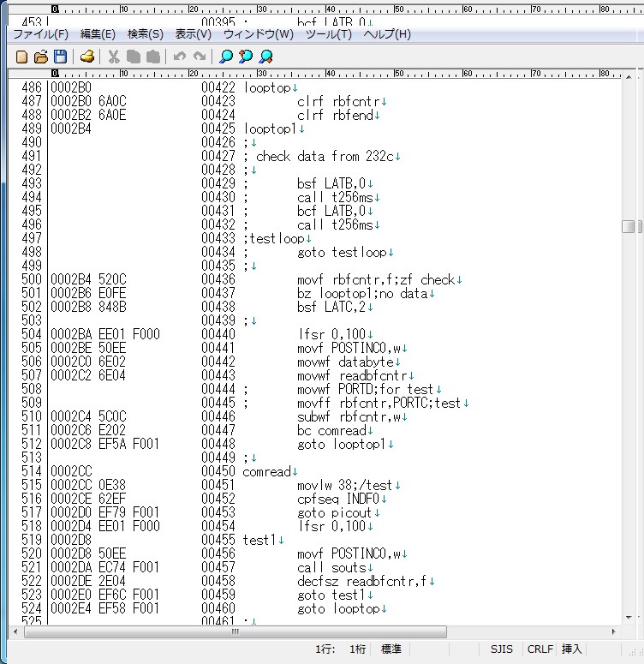The image size is (644, 664).
Task: Click the 'bsf LATC,2' line
Action: (331, 307)
